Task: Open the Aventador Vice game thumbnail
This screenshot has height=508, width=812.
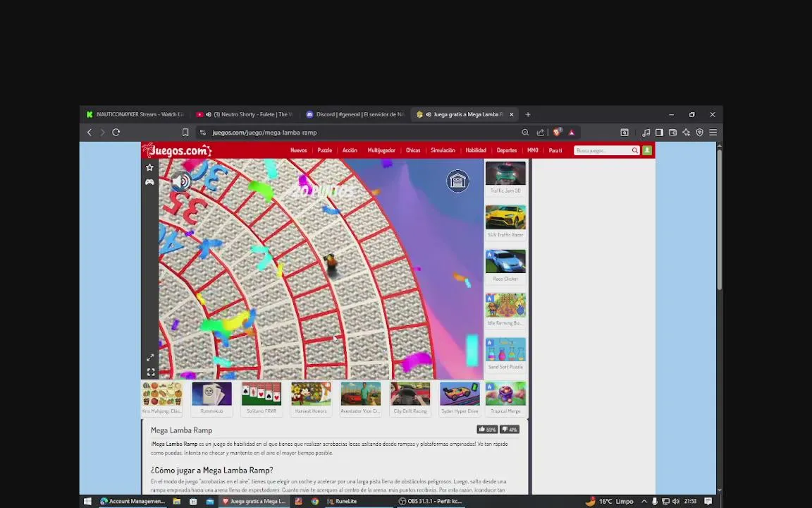Action: point(360,394)
